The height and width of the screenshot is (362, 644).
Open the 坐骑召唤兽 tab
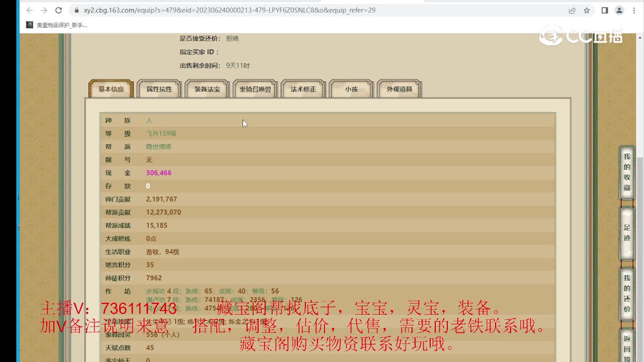255,89
